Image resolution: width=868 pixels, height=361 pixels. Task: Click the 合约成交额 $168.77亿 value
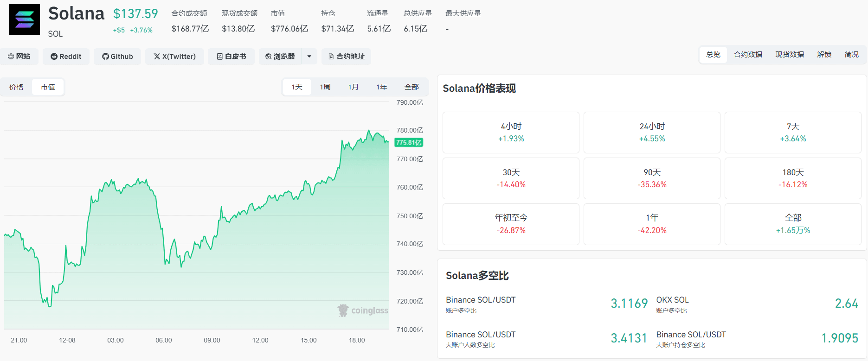[x=190, y=29]
